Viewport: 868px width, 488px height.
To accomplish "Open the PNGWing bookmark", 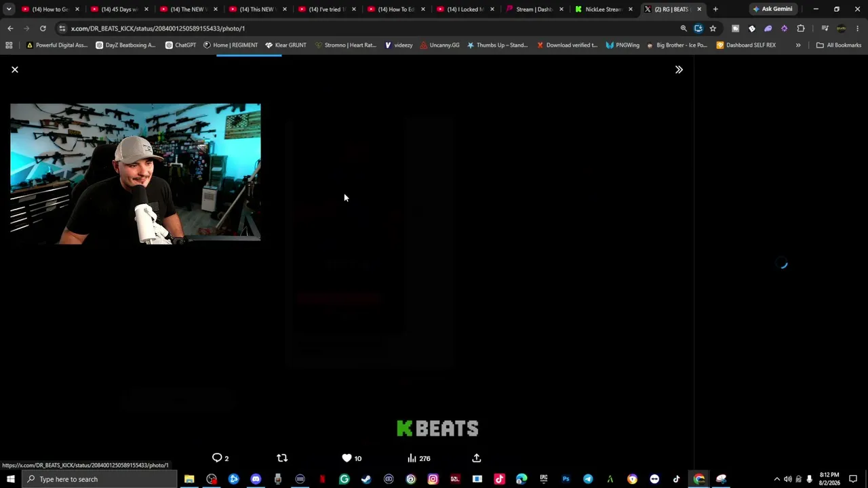I will (x=623, y=45).
